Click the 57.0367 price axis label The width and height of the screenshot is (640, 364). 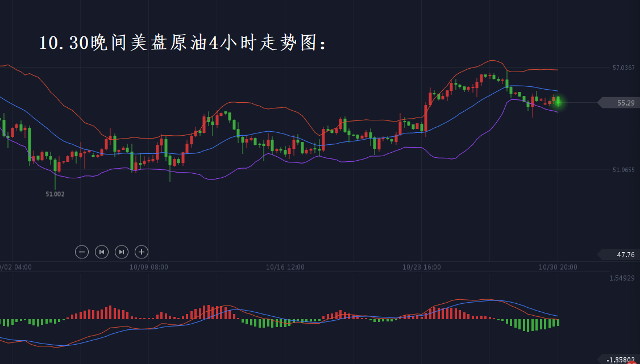pos(624,68)
